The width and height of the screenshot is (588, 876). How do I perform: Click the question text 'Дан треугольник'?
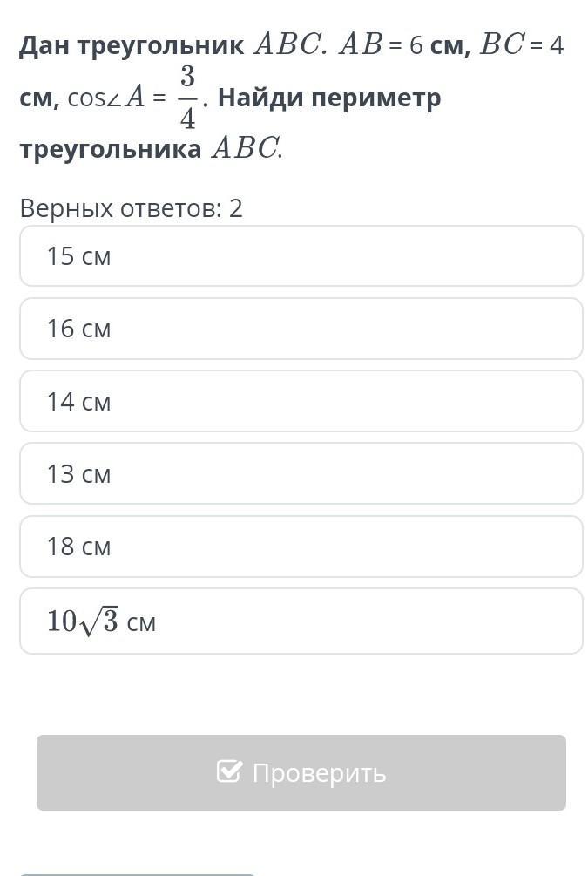pos(131,45)
